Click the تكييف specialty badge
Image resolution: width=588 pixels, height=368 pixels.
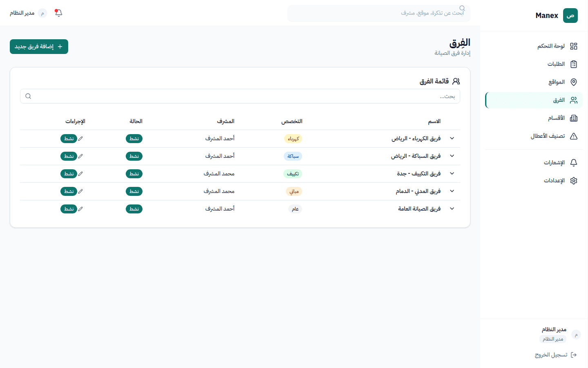[293, 174]
